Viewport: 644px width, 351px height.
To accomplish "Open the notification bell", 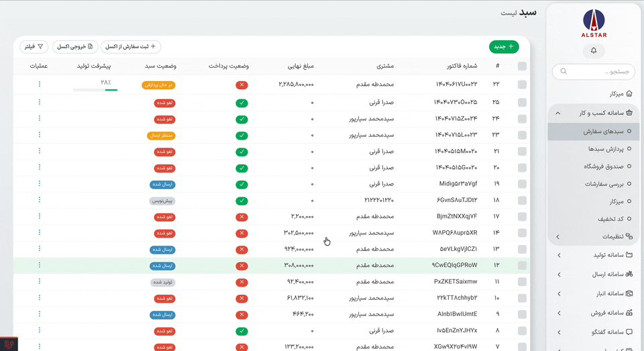I will click(594, 50).
